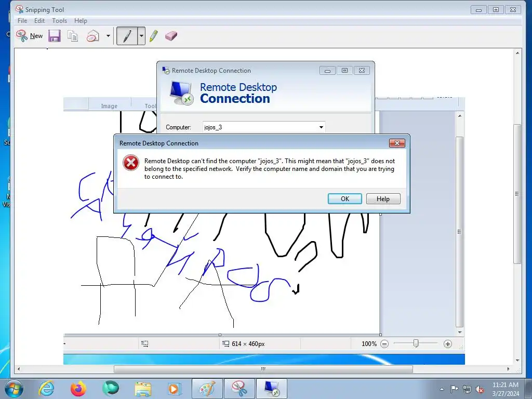Copy the snip using the copy icon
Image resolution: width=532 pixels, height=399 pixels.
73,36
